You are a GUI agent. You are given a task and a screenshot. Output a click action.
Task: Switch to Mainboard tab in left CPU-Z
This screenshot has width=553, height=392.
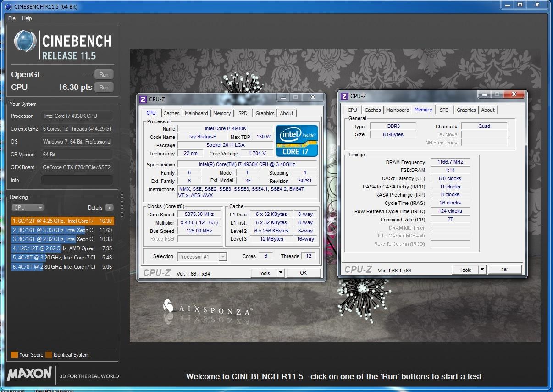click(196, 113)
